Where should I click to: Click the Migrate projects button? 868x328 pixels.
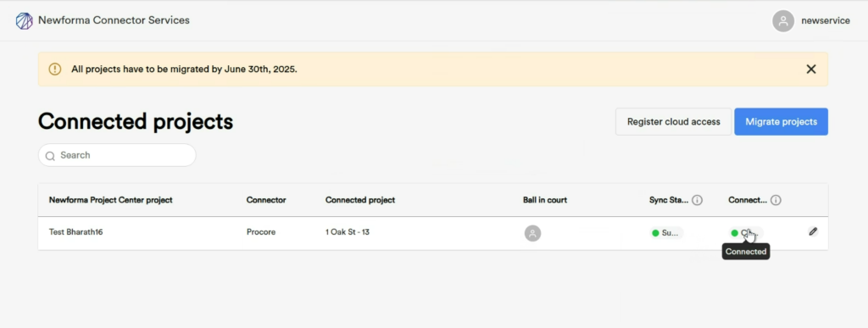click(x=781, y=122)
